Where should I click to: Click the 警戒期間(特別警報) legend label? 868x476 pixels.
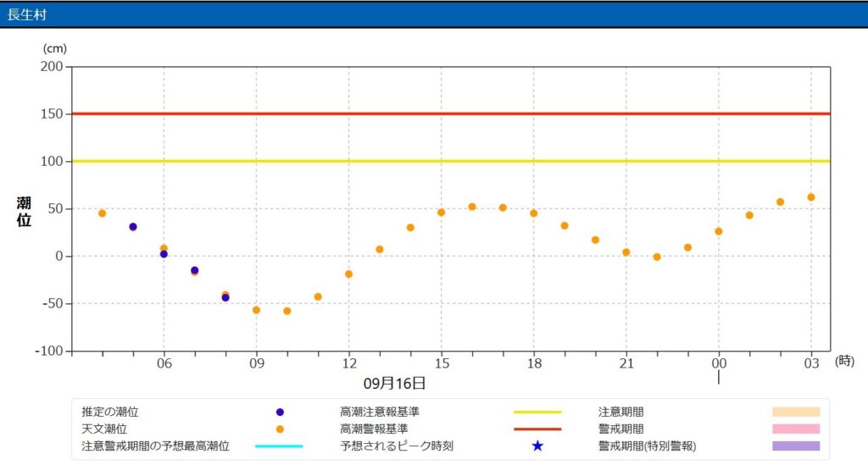point(647,446)
